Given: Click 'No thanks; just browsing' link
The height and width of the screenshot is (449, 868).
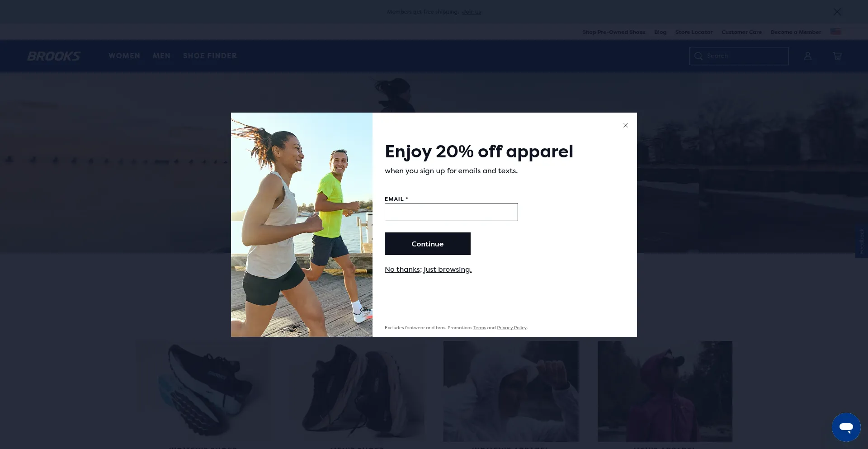Looking at the screenshot, I should pos(428,269).
